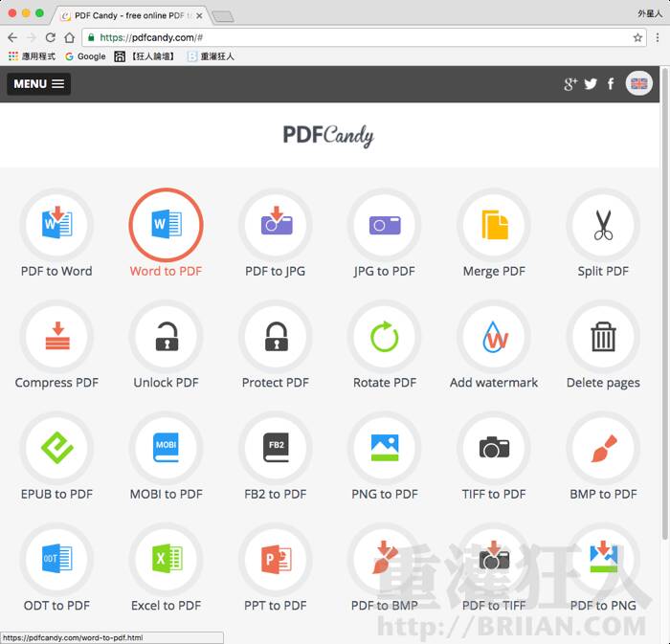Open the Excel to PDF icon
Image resolution: width=670 pixels, height=644 pixels.
(x=167, y=560)
